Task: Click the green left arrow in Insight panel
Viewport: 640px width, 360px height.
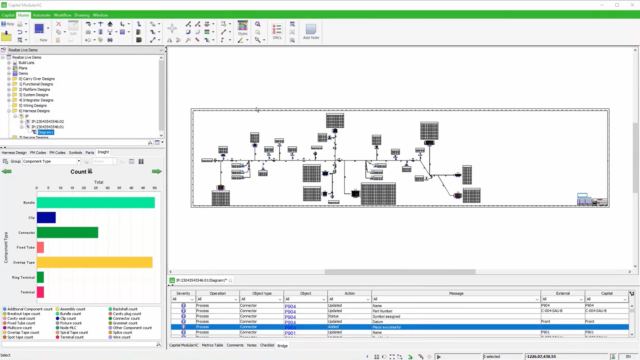Action: [x=6, y=171]
